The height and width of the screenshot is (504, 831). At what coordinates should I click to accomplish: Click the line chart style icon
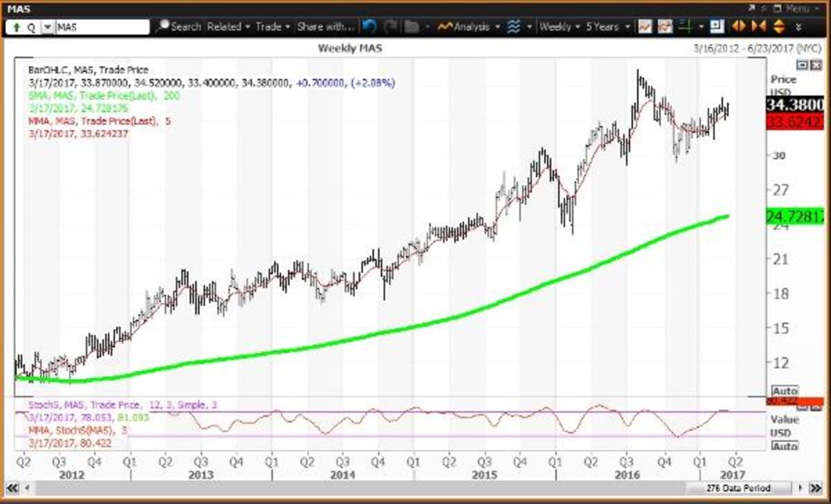[644, 27]
